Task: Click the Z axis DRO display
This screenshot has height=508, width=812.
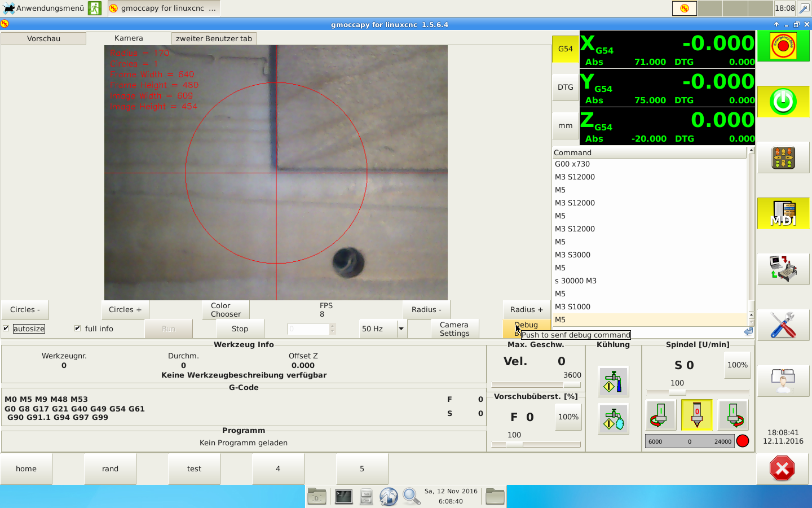Action: [x=668, y=126]
